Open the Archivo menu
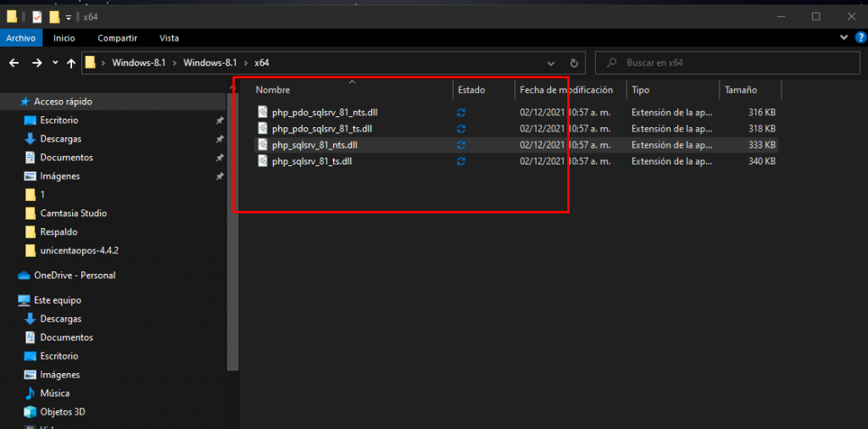 click(20, 38)
